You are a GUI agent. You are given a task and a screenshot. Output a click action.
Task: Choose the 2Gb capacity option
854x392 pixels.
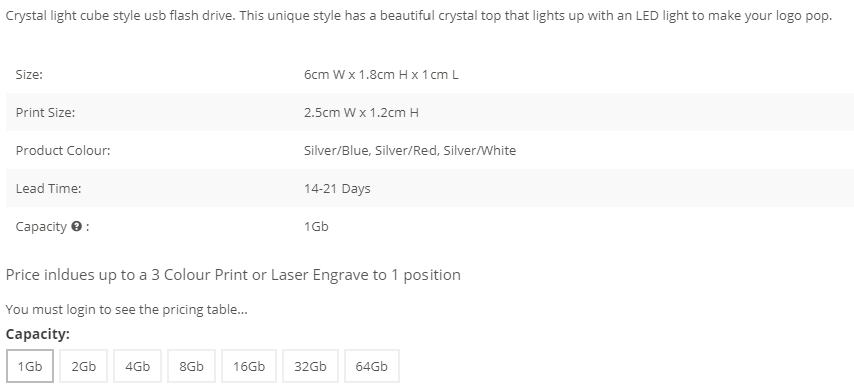click(83, 366)
